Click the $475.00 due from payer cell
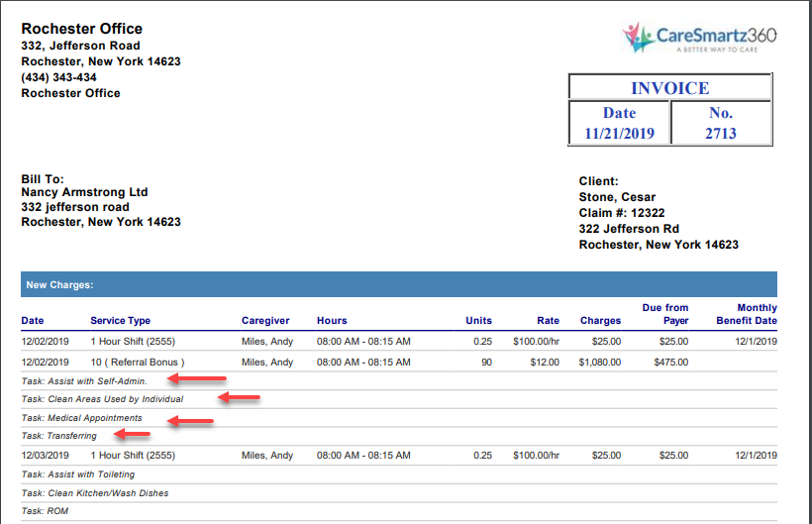Image resolution: width=812 pixels, height=524 pixels. coord(671,363)
